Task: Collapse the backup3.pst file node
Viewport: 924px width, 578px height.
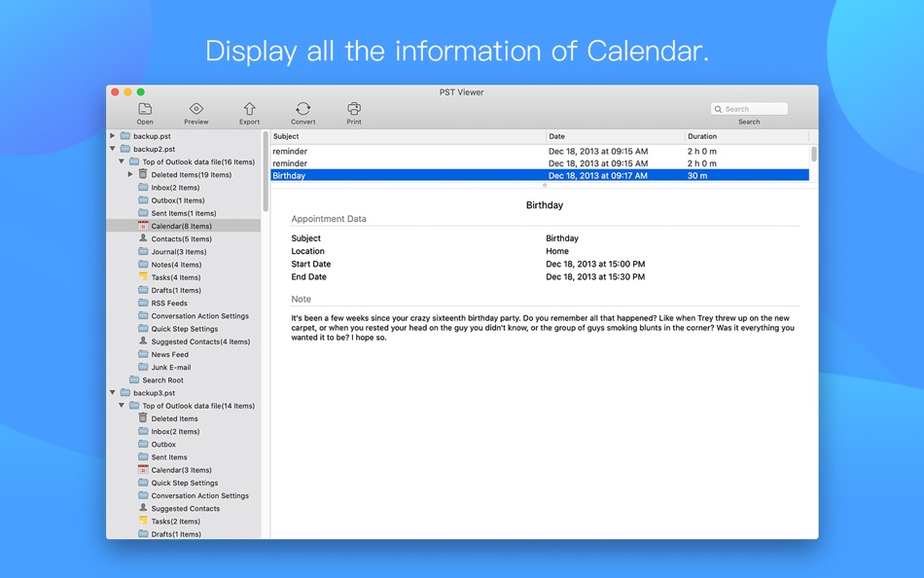Action: (113, 392)
